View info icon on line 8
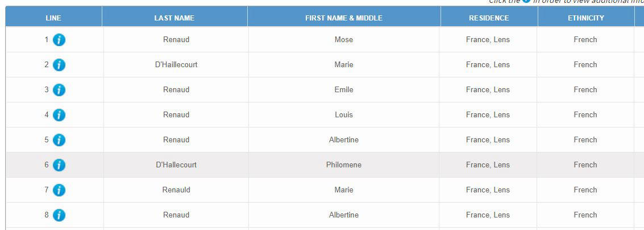This screenshot has height=230, width=644. click(59, 215)
